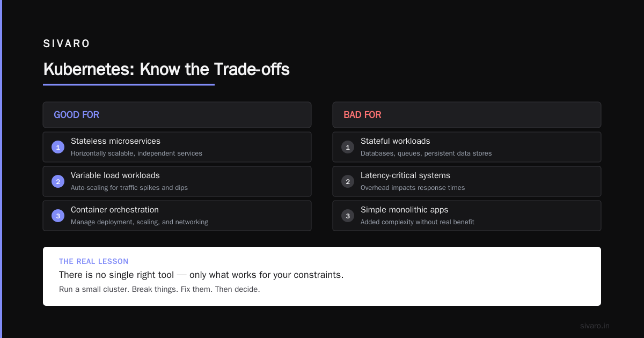Click gray number 3 badge beside Simple monolithic apps

coord(348,216)
